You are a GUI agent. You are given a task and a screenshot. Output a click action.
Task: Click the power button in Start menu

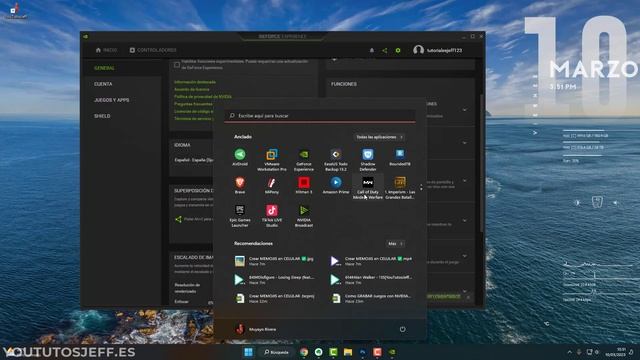[402, 329]
